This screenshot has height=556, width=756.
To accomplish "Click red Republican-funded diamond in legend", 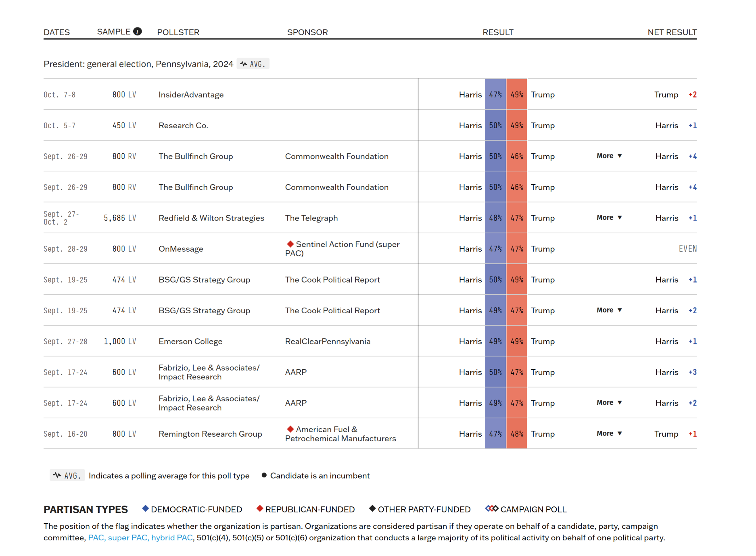I will point(260,508).
